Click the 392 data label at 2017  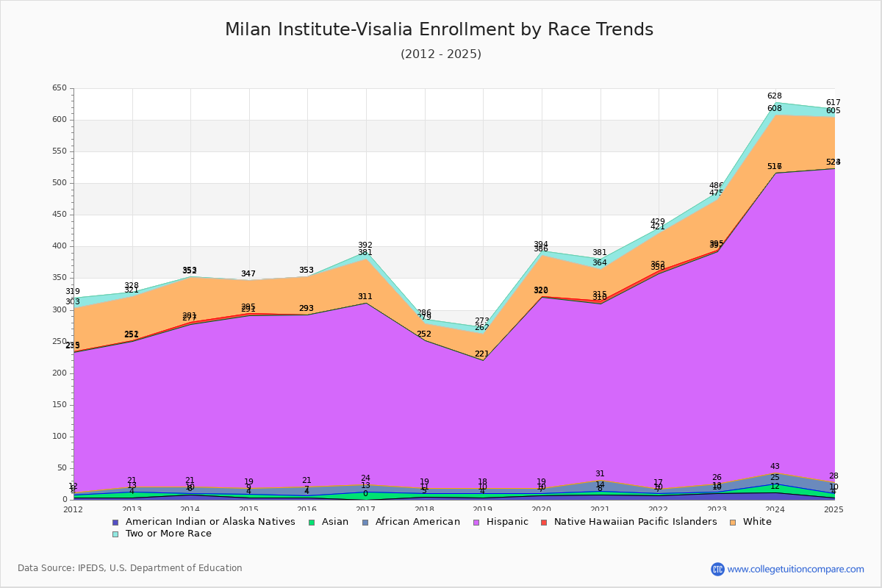coord(365,245)
